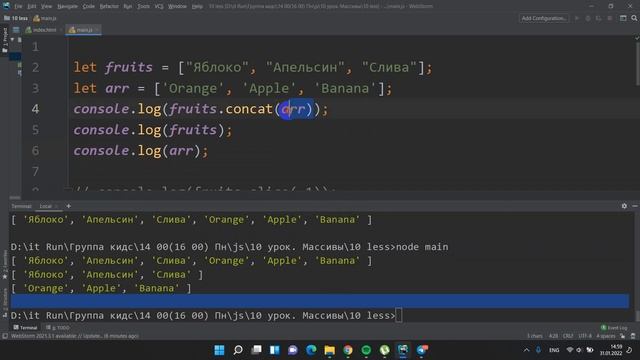Screen dimensions: 640x360
Task: Click the WebStorm update available notification
Action: click(75, 336)
